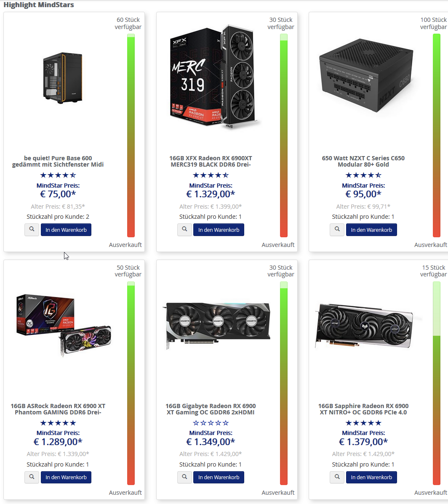Add be quiet! Pure Base 600 to Warenkorb
Screen dimensions: 448x504
pyautogui.click(x=66, y=230)
